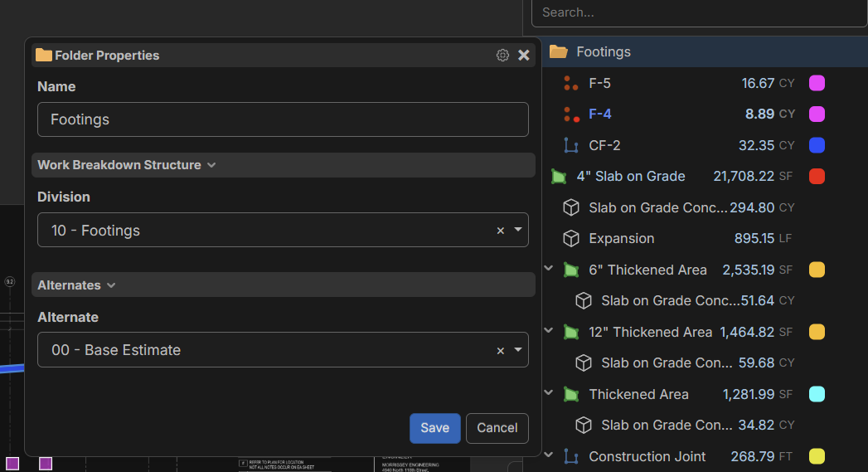Clear the Alternate field selection
Screen dimensions: 868x472
[500, 351]
